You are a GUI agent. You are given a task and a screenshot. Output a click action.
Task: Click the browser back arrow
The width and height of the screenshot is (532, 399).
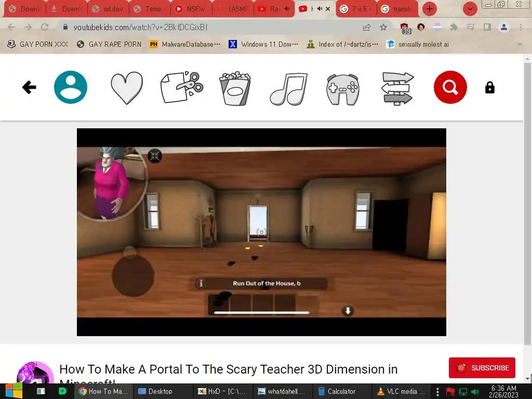pos(11,27)
